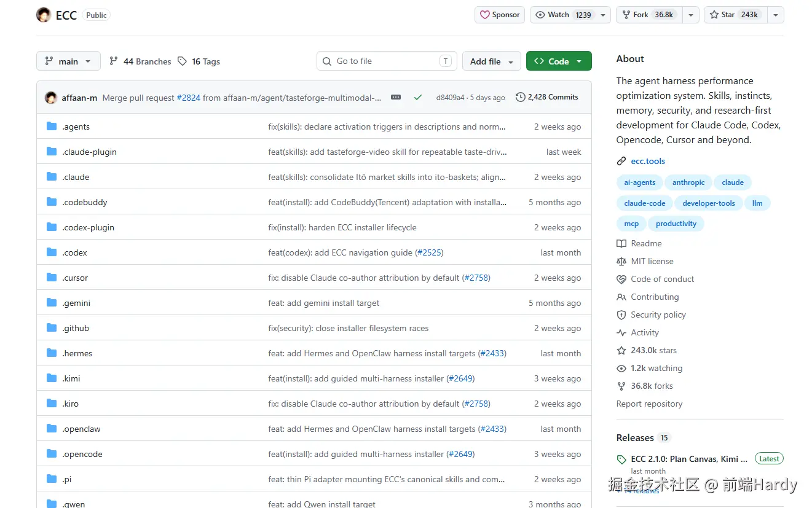Open commit hash d8409a4
The width and height of the screenshot is (812, 508).
(450, 98)
